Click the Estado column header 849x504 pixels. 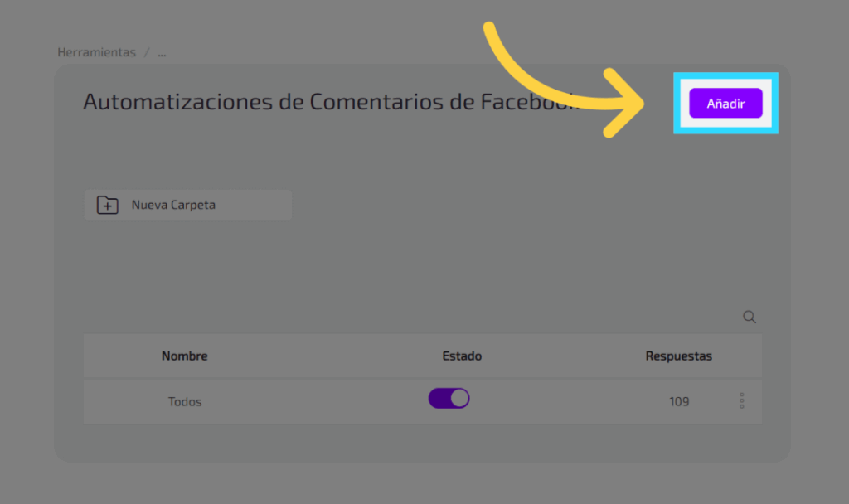click(462, 356)
